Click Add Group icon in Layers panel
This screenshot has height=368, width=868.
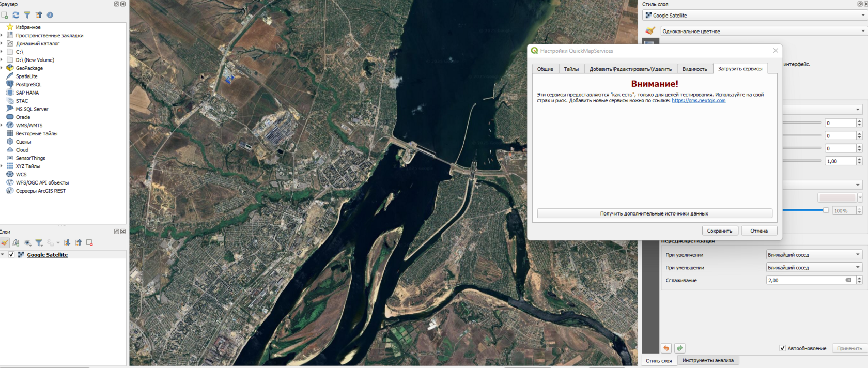pyautogui.click(x=16, y=242)
